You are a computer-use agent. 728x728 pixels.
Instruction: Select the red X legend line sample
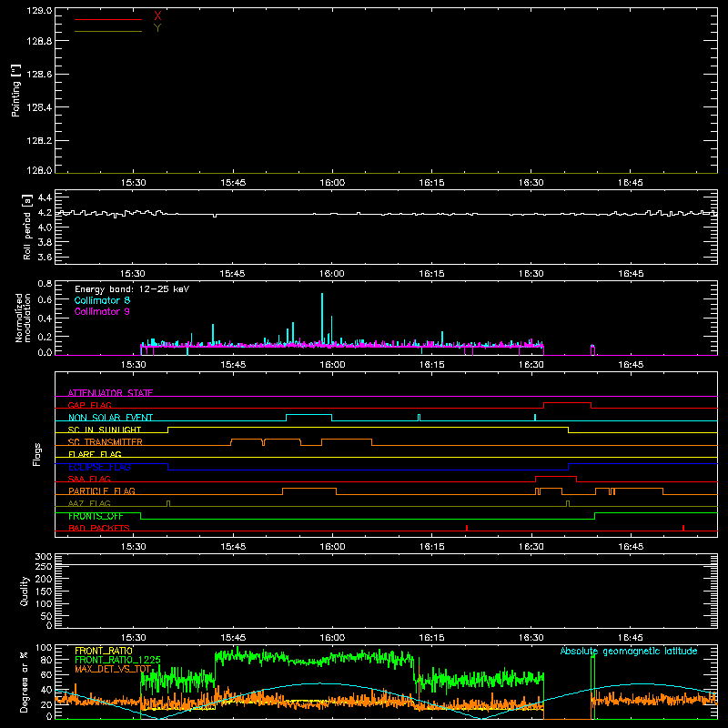108,19
